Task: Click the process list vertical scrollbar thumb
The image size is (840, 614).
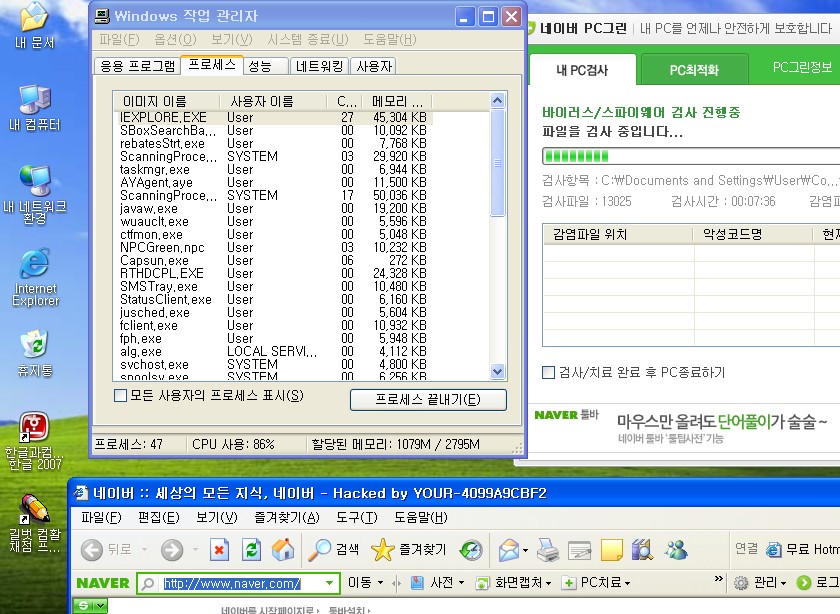Action: pyautogui.click(x=498, y=163)
